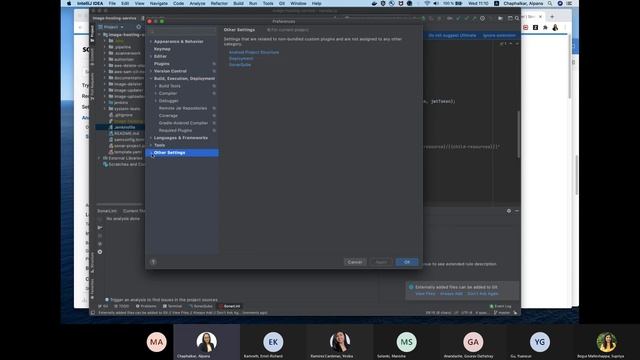Open the Window menu

pyautogui.click(x=298, y=3)
